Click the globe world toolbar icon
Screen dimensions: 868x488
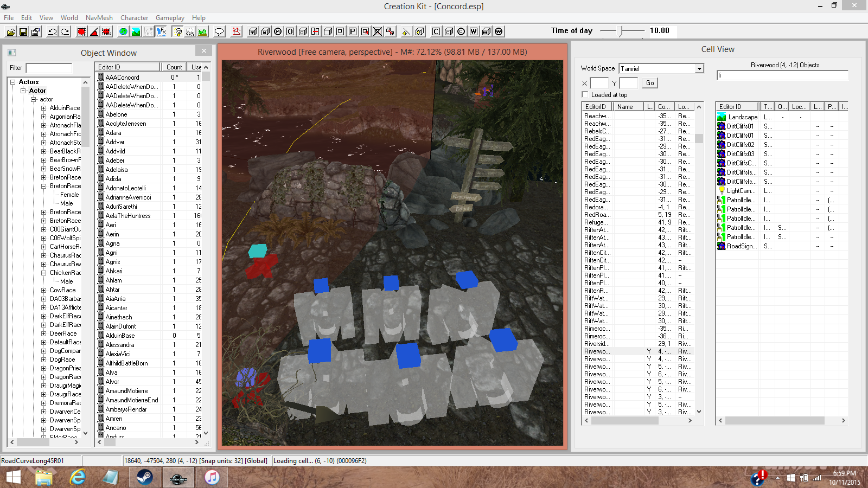(x=123, y=31)
